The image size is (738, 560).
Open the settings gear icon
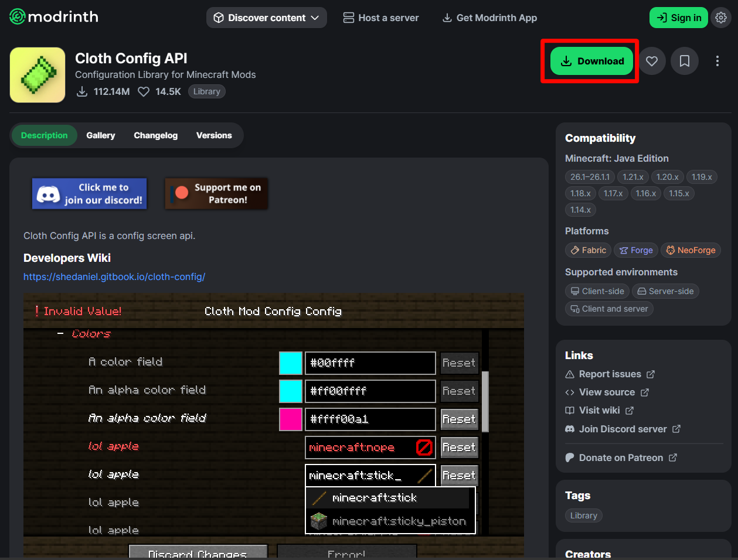[x=721, y=17]
